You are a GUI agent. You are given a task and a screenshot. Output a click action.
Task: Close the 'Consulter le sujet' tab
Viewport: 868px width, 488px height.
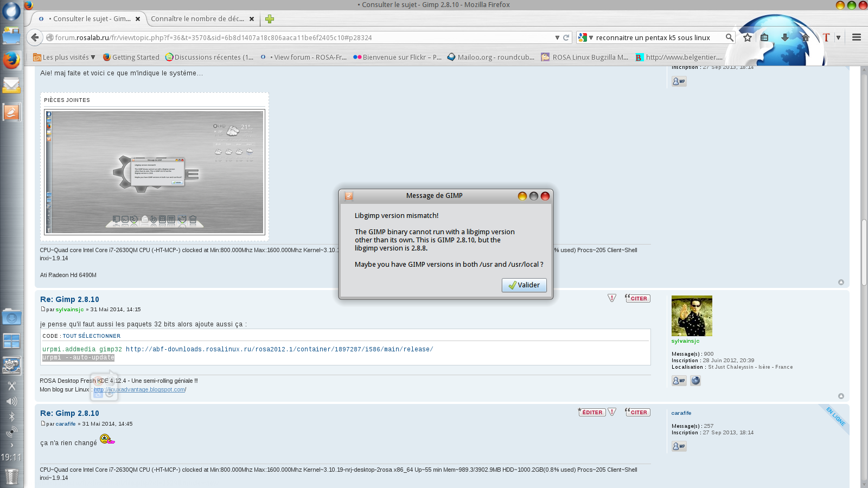[x=138, y=19]
